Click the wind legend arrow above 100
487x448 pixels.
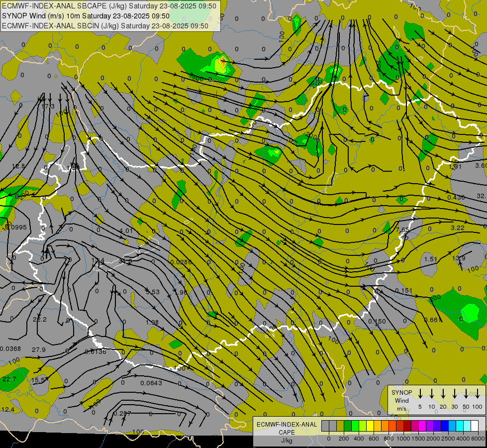pyautogui.click(x=478, y=393)
